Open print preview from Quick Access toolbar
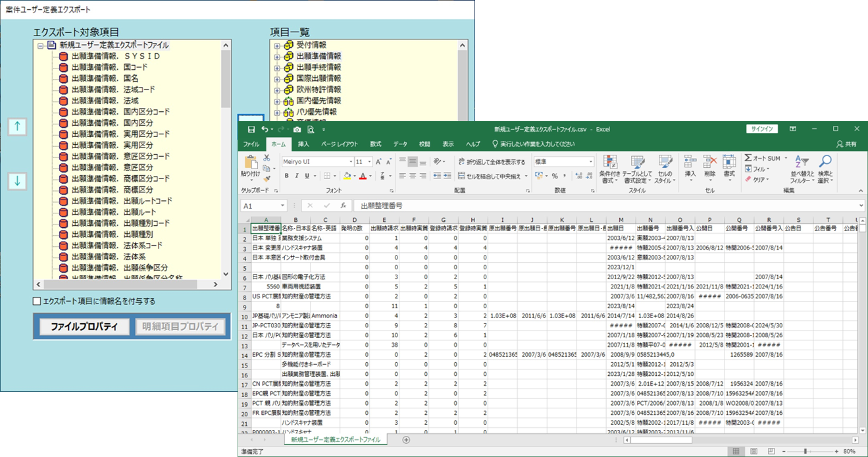This screenshot has width=868, height=457. coord(311,130)
